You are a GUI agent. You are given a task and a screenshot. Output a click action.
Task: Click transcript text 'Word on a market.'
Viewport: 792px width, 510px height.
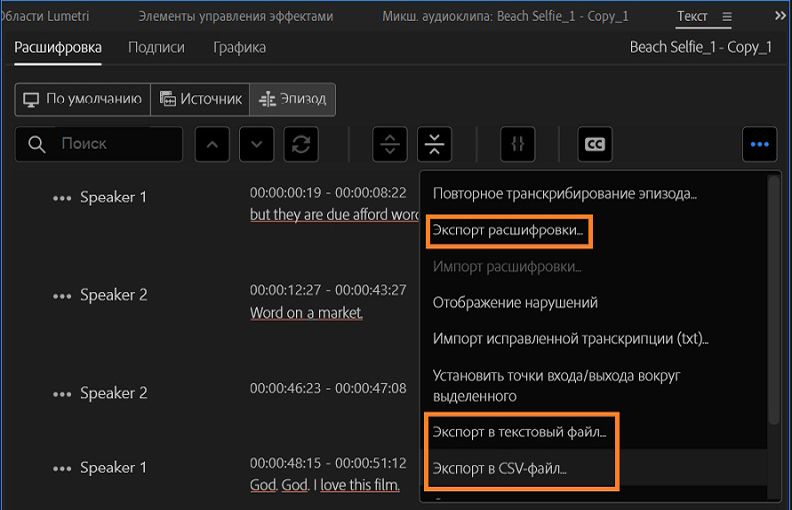tap(306, 313)
